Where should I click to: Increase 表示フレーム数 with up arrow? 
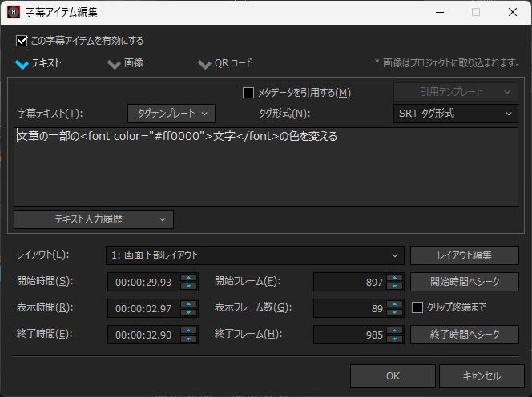(394, 304)
